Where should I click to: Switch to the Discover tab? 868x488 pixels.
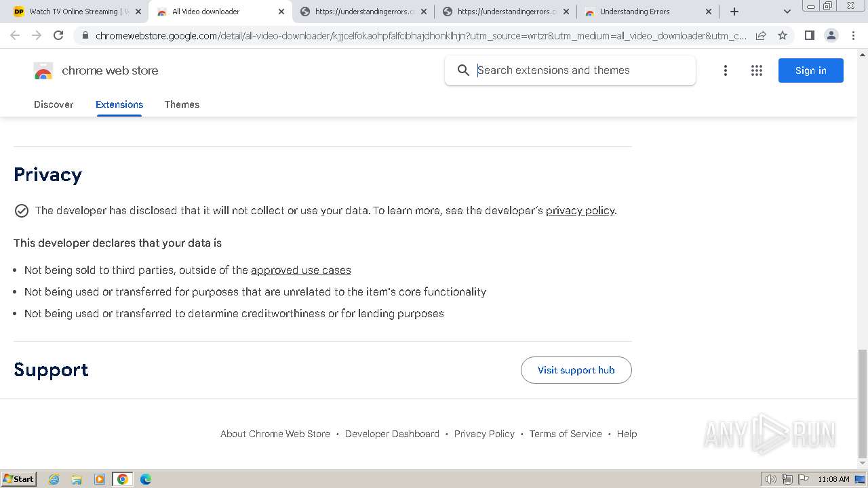coord(54,104)
